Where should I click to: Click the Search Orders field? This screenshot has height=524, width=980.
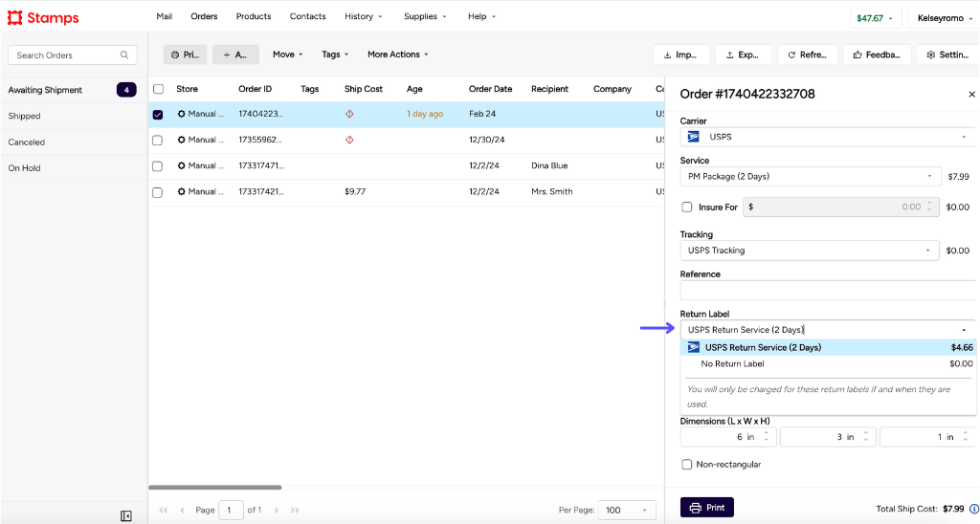(73, 55)
